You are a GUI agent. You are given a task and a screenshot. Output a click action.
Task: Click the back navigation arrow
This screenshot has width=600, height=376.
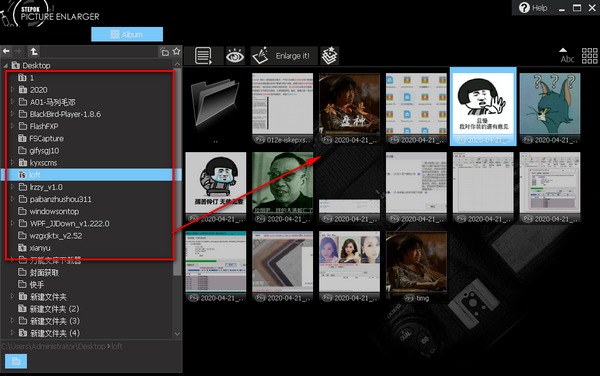point(6,51)
